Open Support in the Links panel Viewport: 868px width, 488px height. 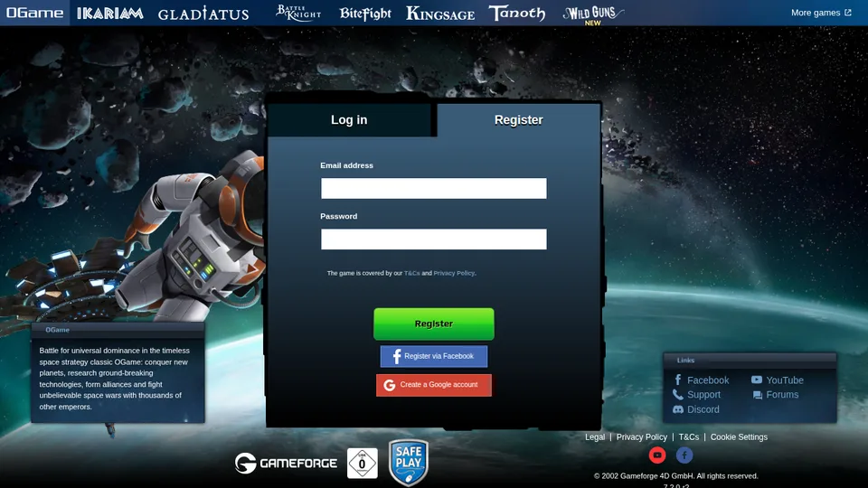pos(696,395)
